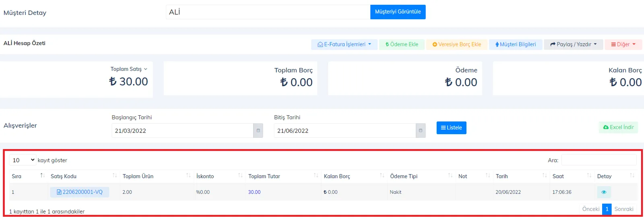Open the Diğer menu
The height and width of the screenshot is (220, 644).
click(623, 44)
